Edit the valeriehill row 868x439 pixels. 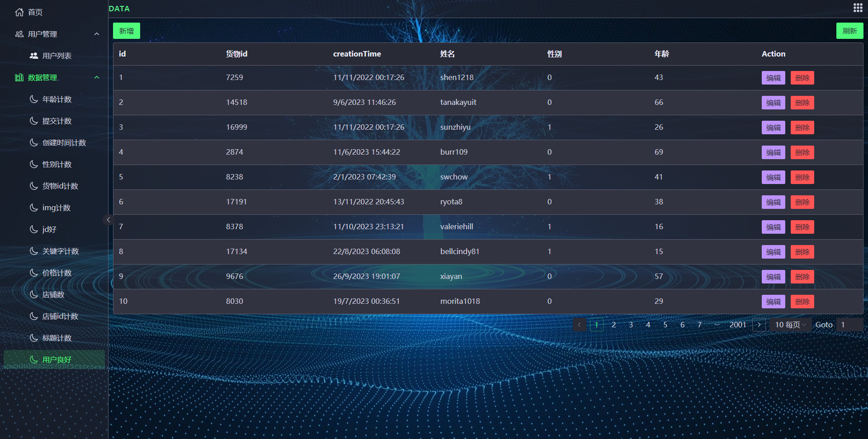pos(774,227)
